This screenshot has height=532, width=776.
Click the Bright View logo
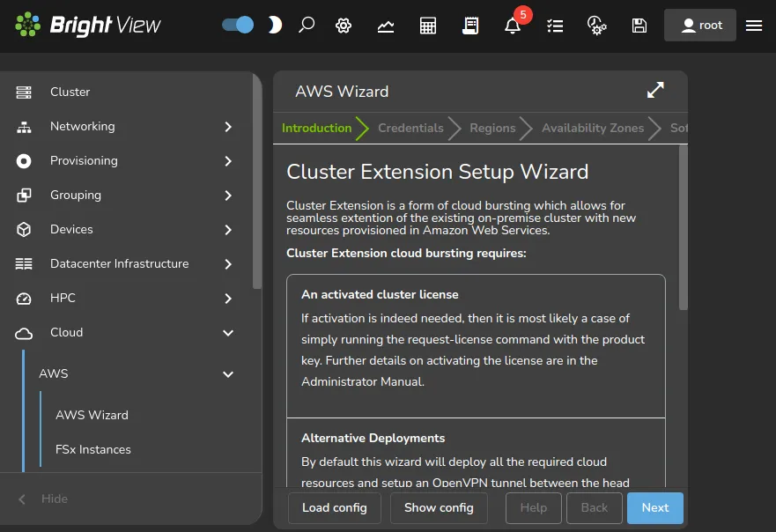(87, 25)
